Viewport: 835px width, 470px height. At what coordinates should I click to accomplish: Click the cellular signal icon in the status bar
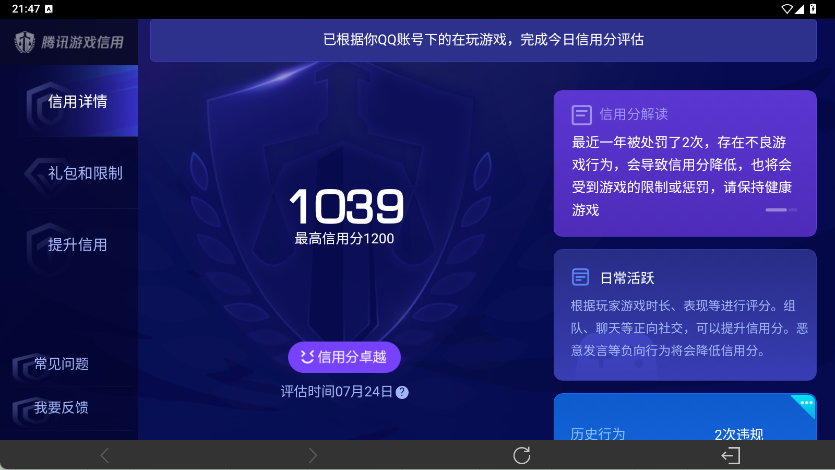point(799,9)
